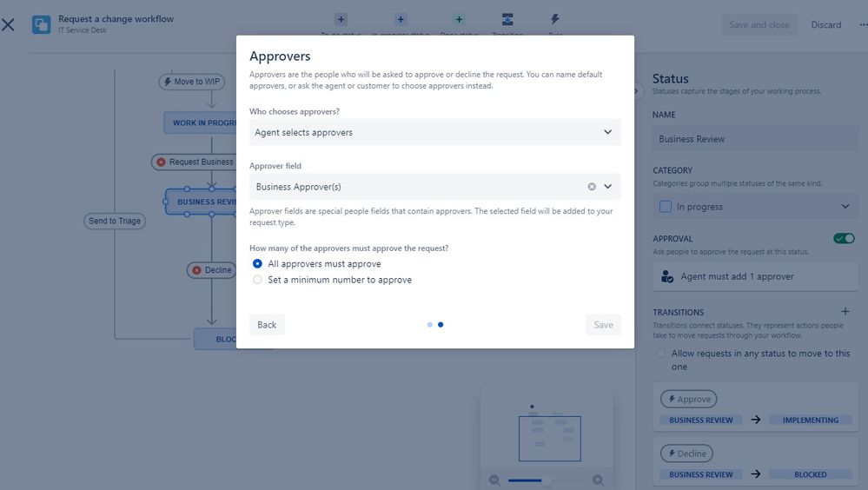Select All approvers must approve option

point(257,263)
